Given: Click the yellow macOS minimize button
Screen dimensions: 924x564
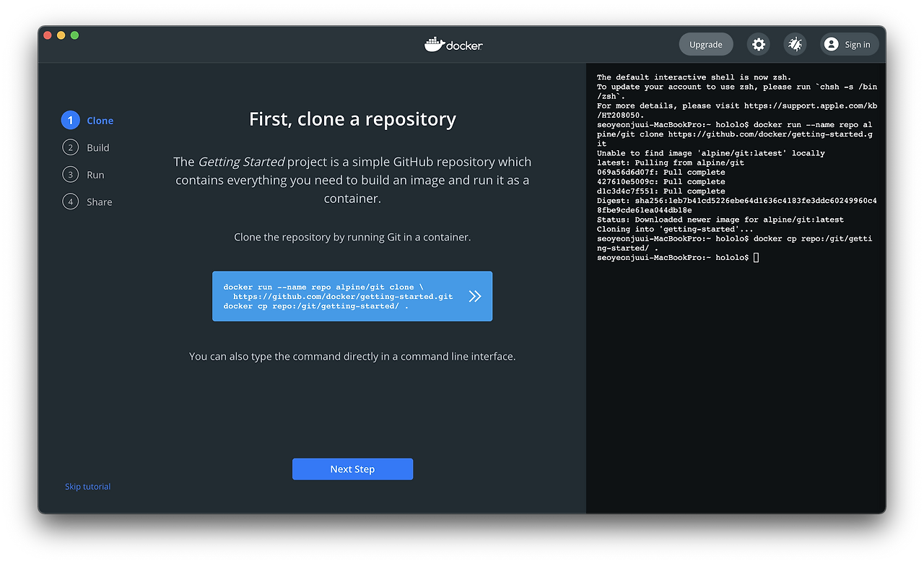Looking at the screenshot, I should click(61, 35).
